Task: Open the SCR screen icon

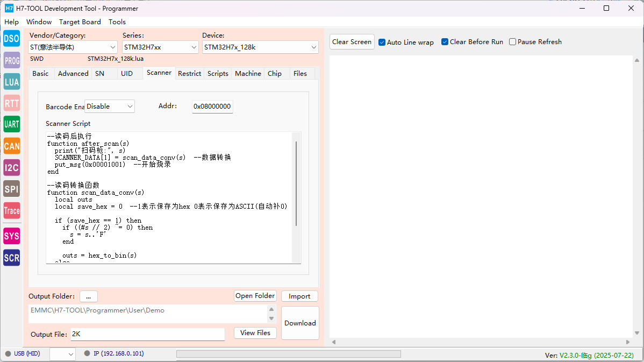Action: tap(11, 258)
